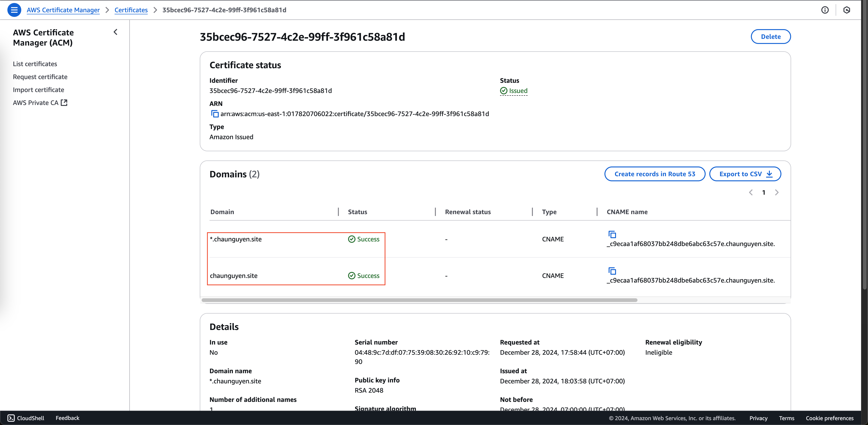The image size is (868, 425).
Task: Copy CNAME name for chaunguyen.site row
Action: point(612,271)
